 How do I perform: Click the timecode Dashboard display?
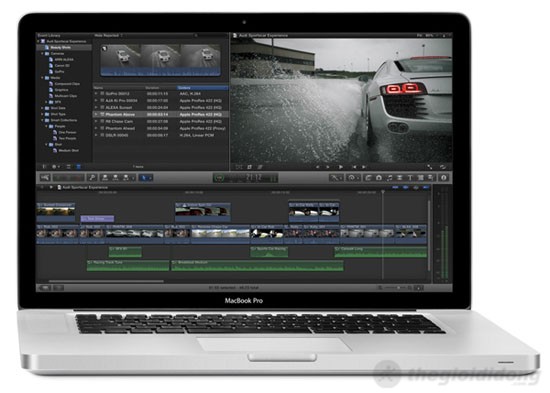[x=245, y=178]
